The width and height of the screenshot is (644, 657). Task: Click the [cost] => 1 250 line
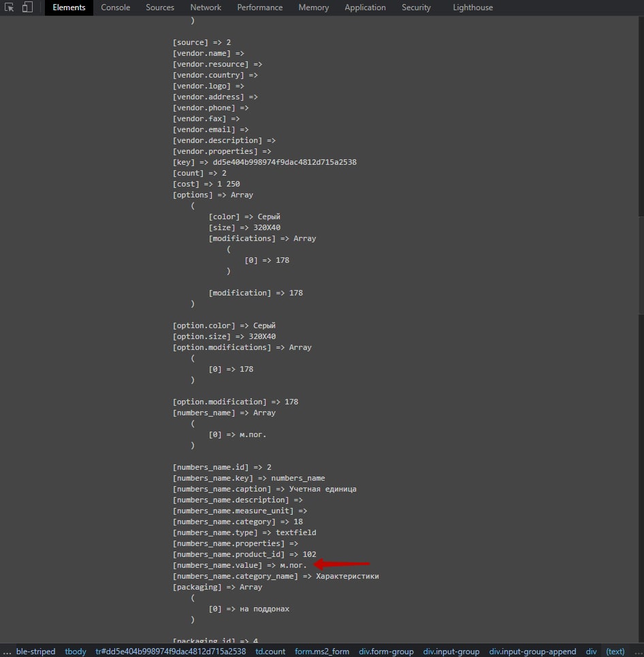pos(206,184)
